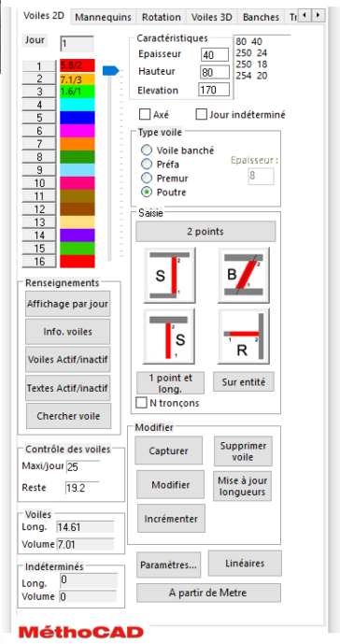Check the N tronçons option
This screenshot has width=340, height=644.
141,403
